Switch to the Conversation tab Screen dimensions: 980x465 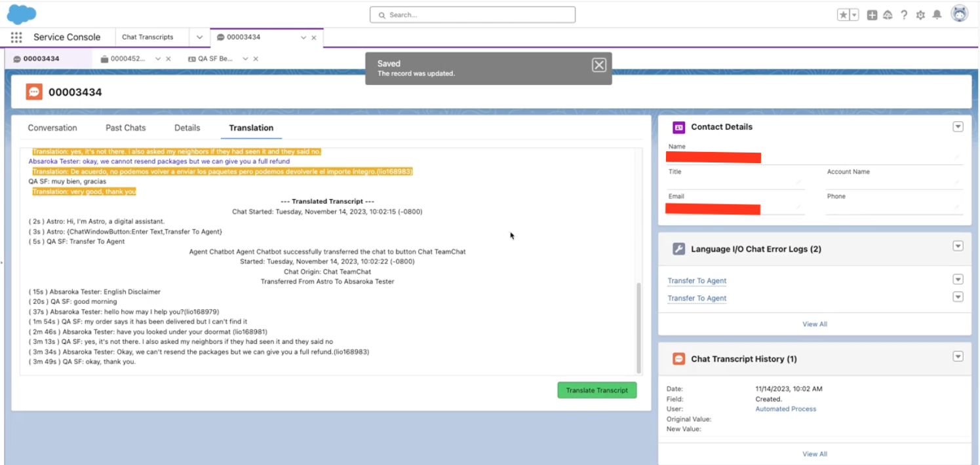click(52, 128)
